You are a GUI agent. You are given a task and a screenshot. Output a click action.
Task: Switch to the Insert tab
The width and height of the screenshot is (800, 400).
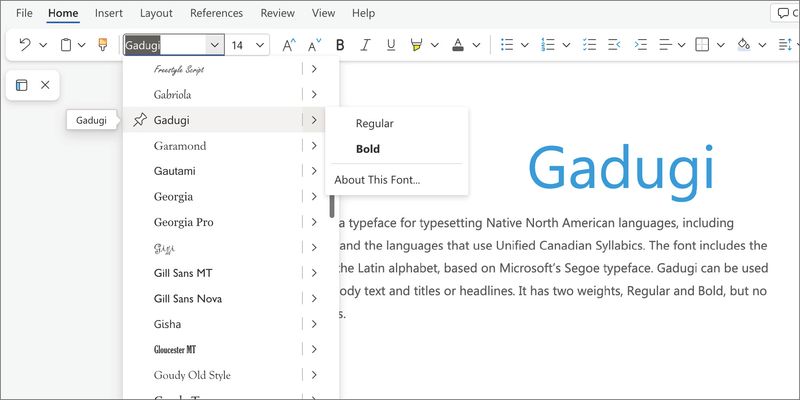tap(109, 13)
